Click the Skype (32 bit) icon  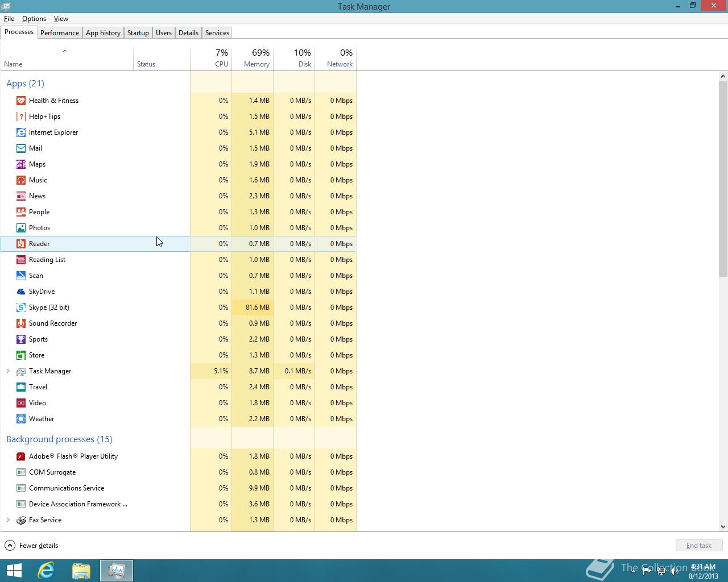(x=21, y=307)
